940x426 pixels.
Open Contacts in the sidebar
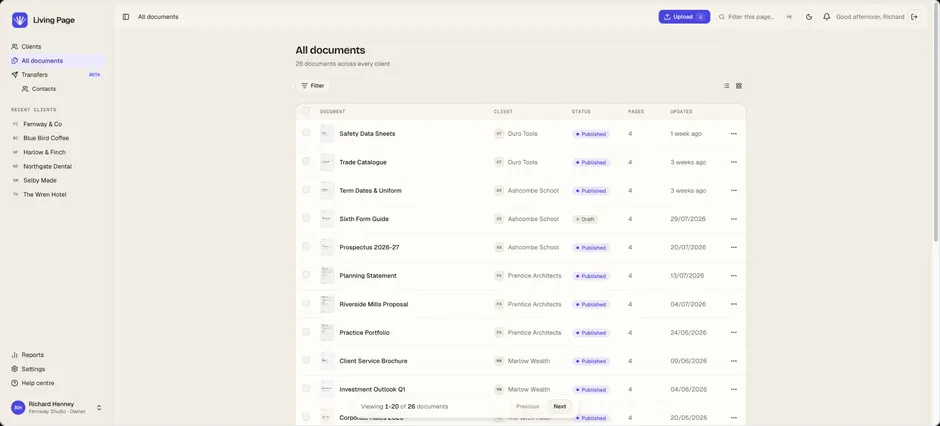(x=62, y=89)
